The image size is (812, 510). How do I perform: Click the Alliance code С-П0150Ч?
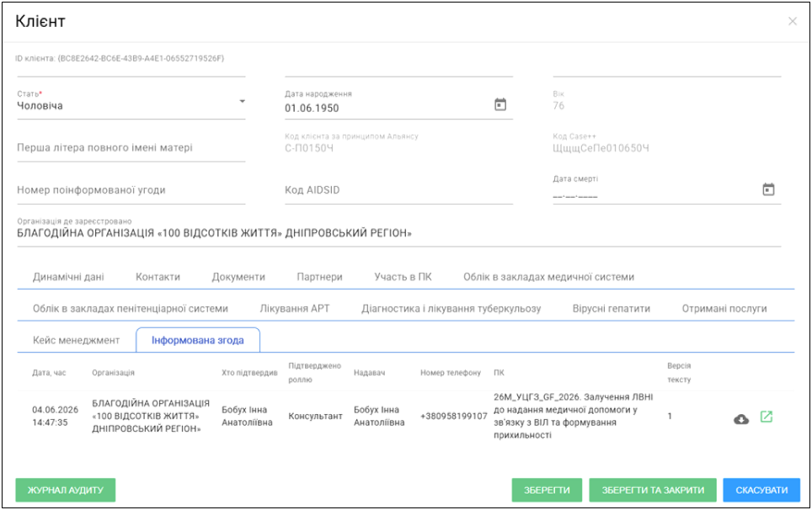308,148
